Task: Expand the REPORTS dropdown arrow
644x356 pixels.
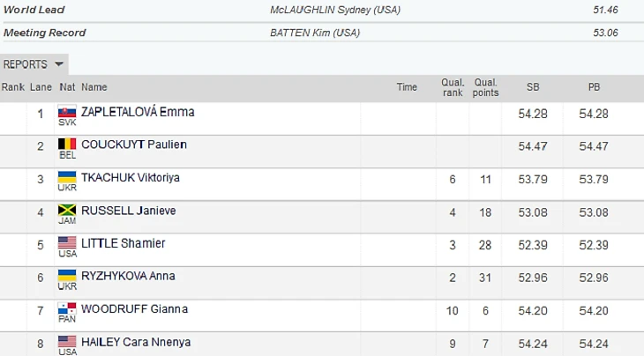Action: (59, 64)
